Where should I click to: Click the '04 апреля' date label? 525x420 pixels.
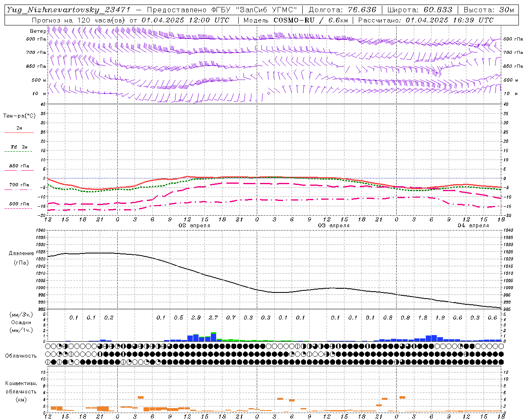(x=473, y=226)
